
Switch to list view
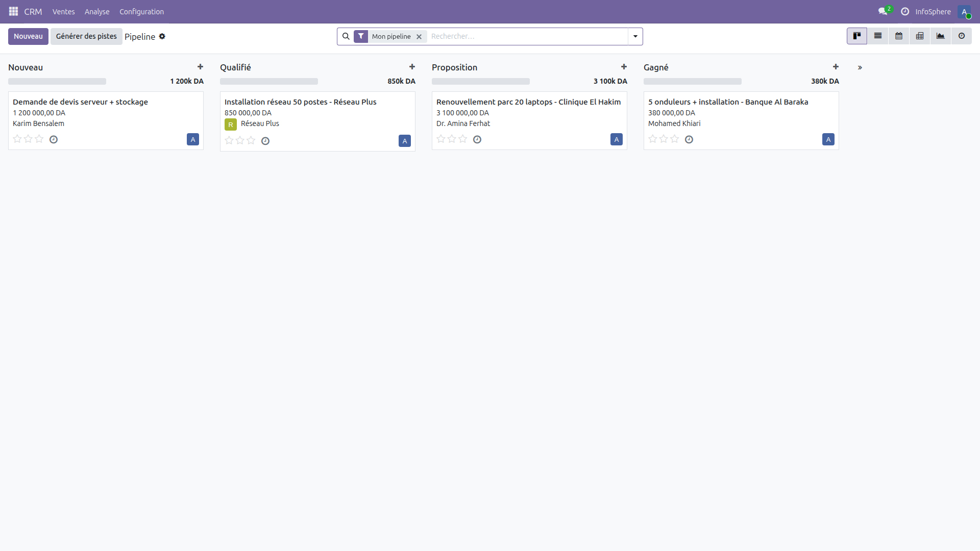pos(878,36)
